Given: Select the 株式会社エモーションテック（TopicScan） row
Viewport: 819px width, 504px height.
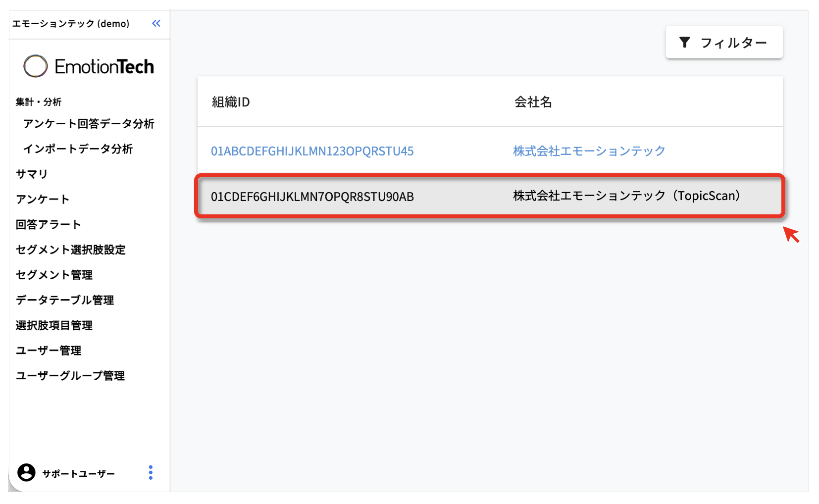Looking at the screenshot, I should coord(489,196).
